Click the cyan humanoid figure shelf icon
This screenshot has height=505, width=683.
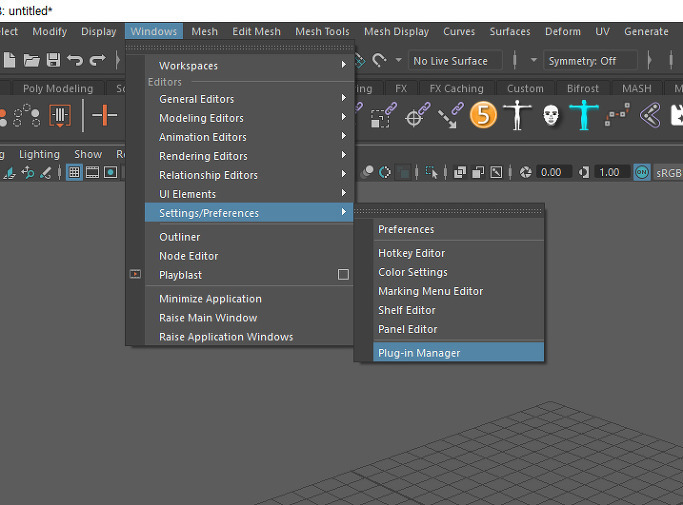584,115
